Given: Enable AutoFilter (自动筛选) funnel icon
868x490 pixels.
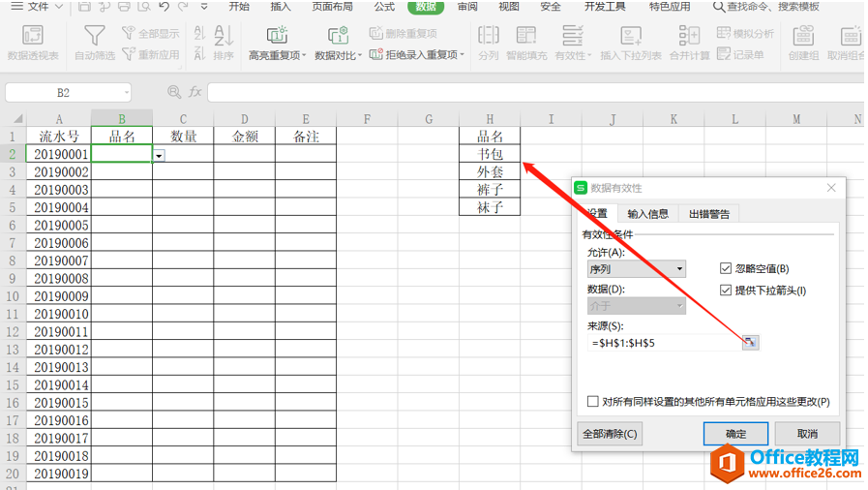Looking at the screenshot, I should click(x=95, y=43).
